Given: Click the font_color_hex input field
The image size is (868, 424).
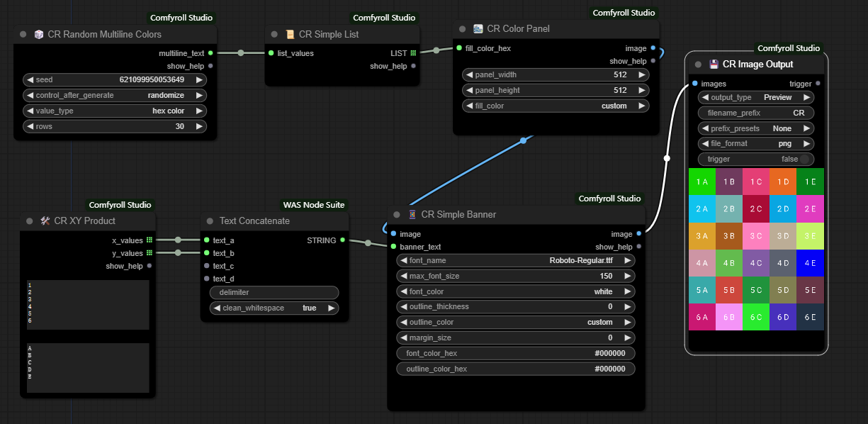Looking at the screenshot, I should pyautogui.click(x=516, y=353).
